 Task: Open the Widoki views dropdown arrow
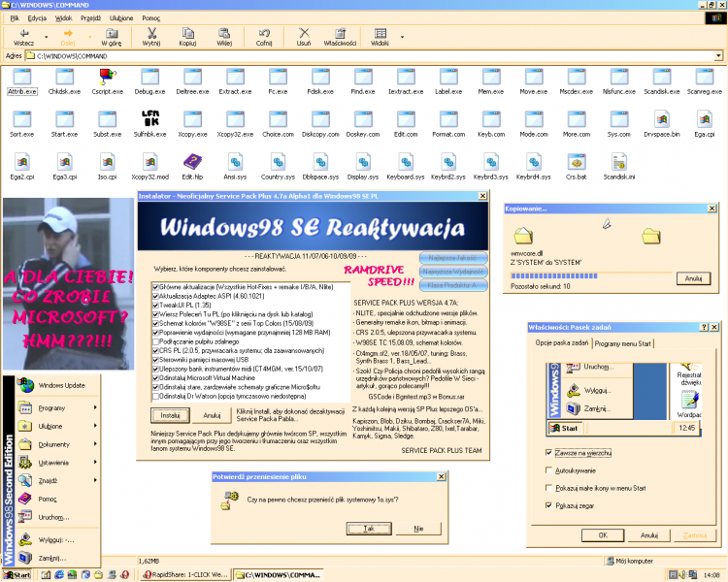(x=402, y=37)
